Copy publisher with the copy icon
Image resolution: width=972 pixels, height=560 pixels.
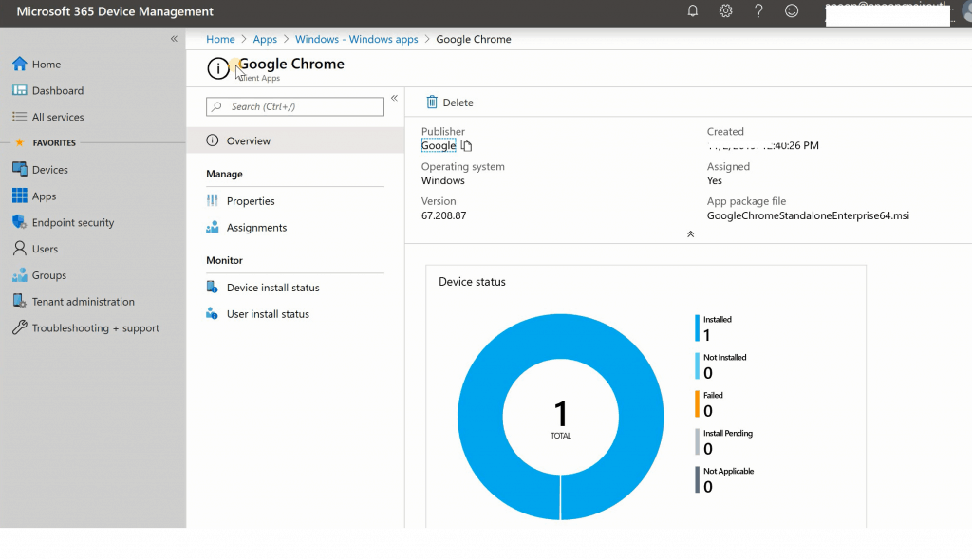(x=466, y=146)
